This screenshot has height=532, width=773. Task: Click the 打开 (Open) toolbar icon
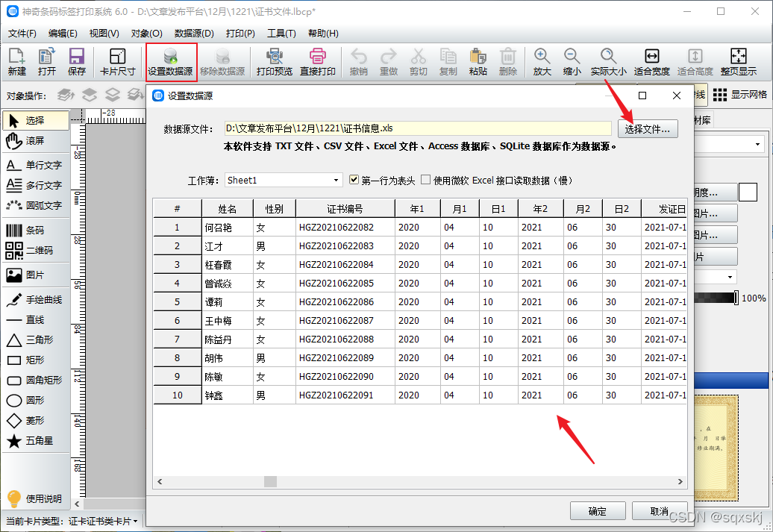pos(47,62)
